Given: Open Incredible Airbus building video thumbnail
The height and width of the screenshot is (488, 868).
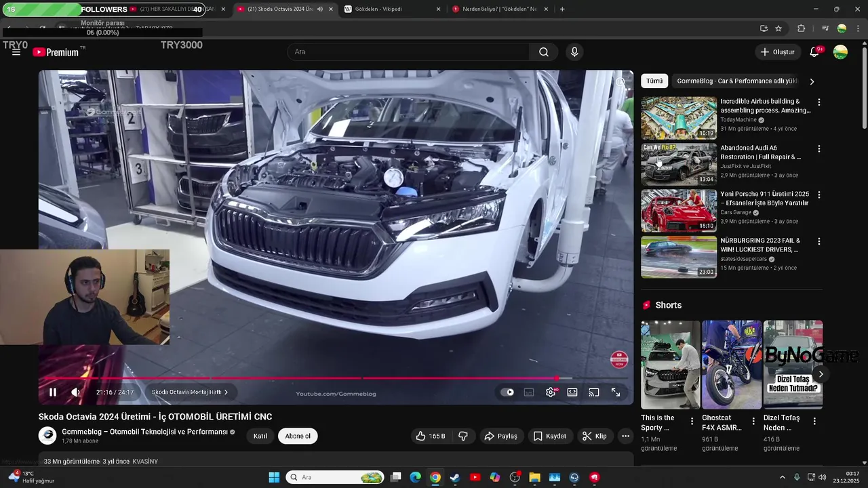Looking at the screenshot, I should coord(679,118).
